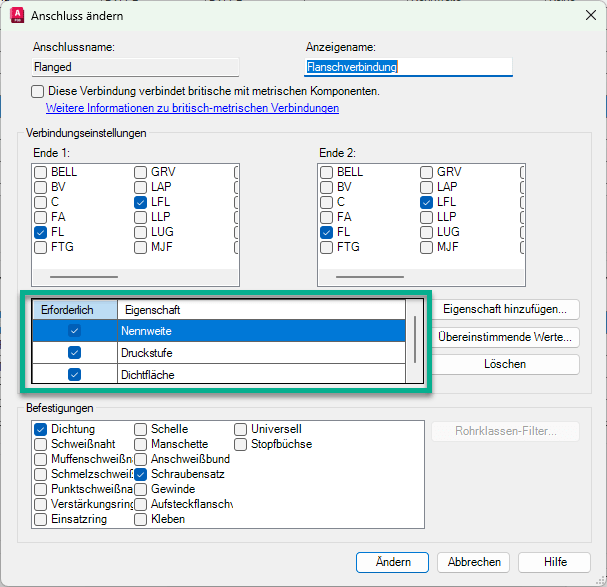Click the Eigenschaft hinzufügen button

505,310
